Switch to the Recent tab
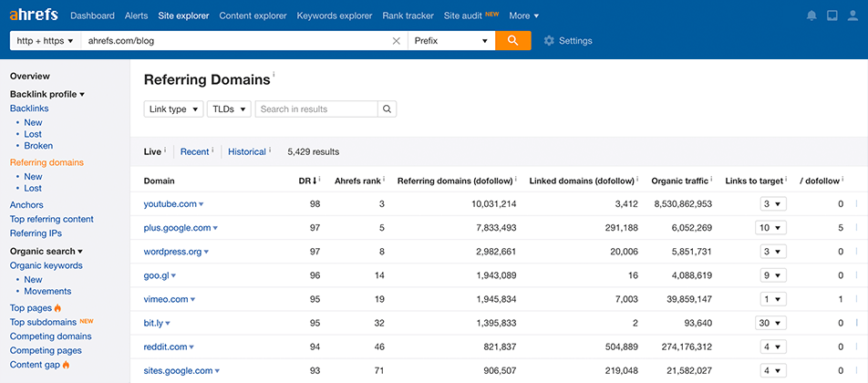 (194, 151)
